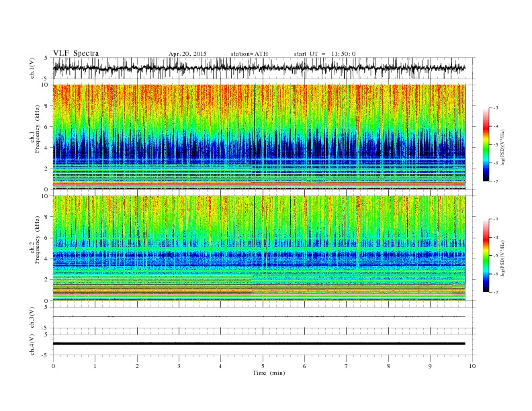
Task: Click the '-5' lower tick of ch.3(V) axis
Action: 46,328
